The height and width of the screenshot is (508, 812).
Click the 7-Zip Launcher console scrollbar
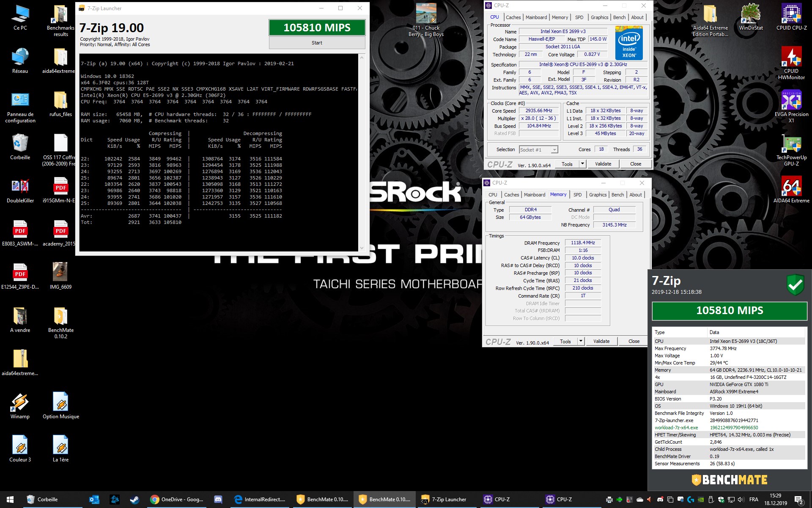point(362,152)
